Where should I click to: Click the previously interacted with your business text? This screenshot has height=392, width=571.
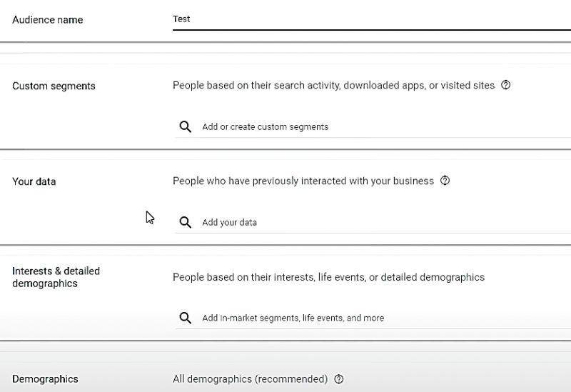click(x=303, y=181)
